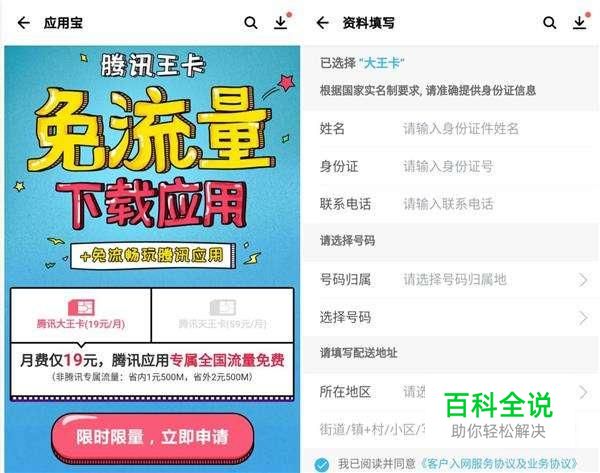The width and height of the screenshot is (600, 473).
Task: Toggle the agreement checkbox 我已阅读并同意
Action: [322, 464]
